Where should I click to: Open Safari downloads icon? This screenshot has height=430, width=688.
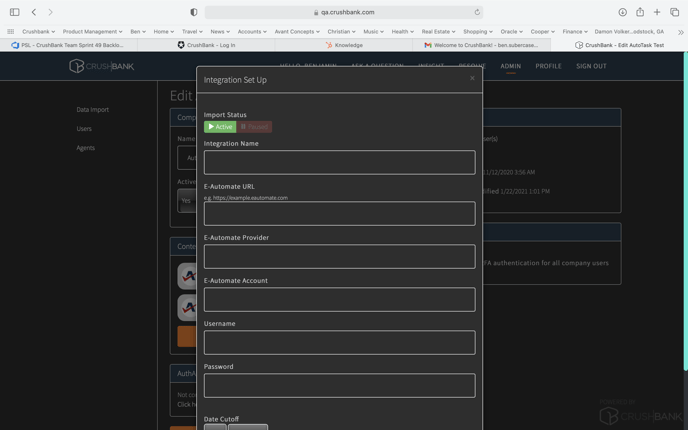point(622,12)
